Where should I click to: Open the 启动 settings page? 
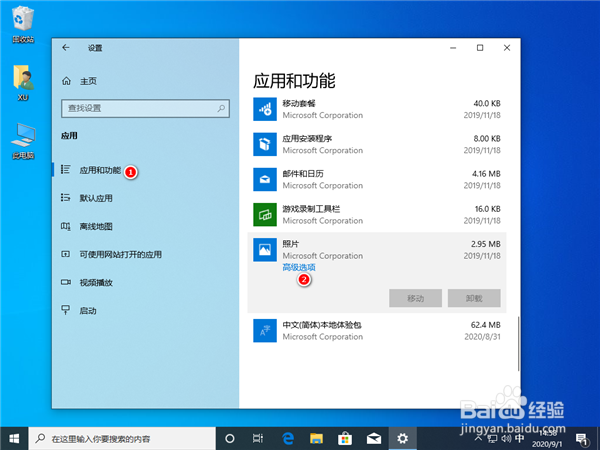(88, 311)
